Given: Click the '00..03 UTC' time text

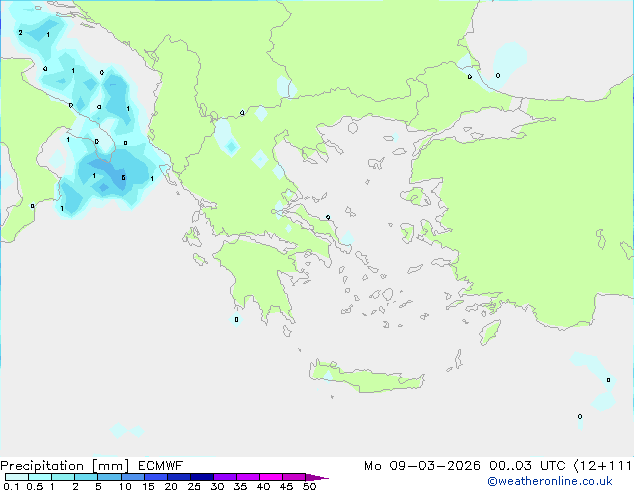Looking at the screenshot, I should (x=527, y=466).
